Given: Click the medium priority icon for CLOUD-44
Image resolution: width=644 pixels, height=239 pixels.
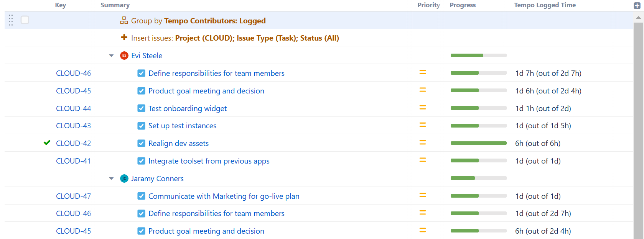Looking at the screenshot, I should click(422, 108).
